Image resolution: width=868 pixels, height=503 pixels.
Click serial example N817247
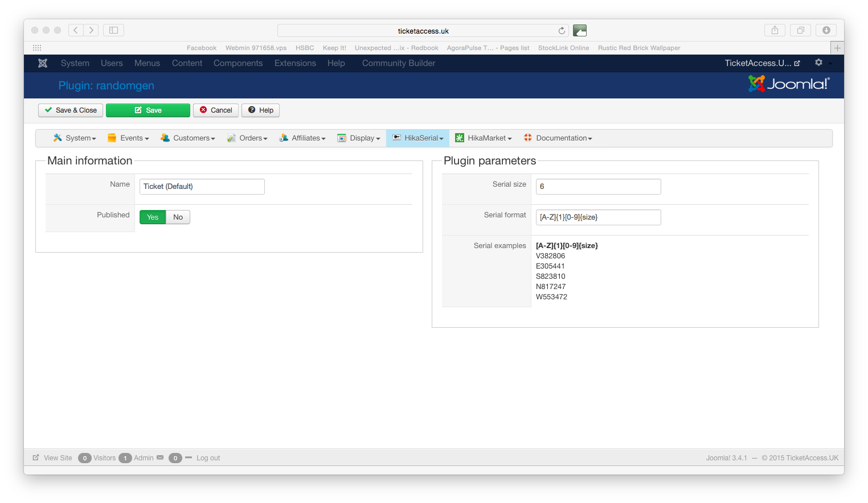(x=551, y=287)
